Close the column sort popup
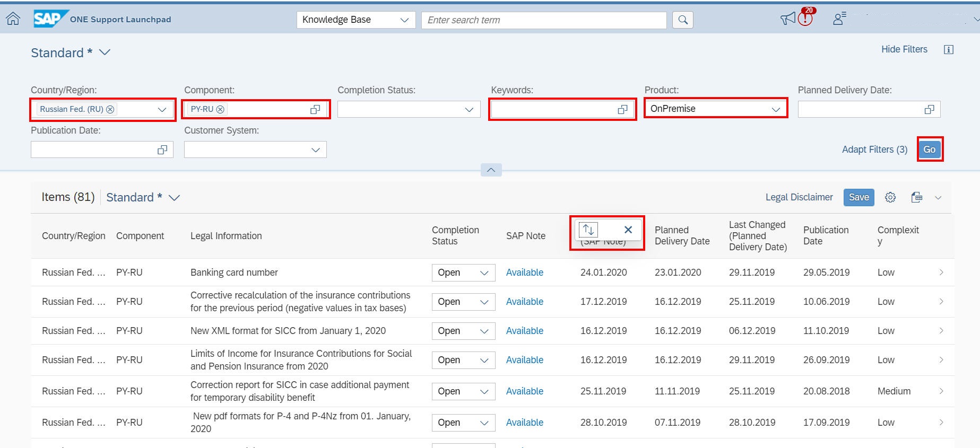This screenshot has height=448, width=980. tap(628, 230)
